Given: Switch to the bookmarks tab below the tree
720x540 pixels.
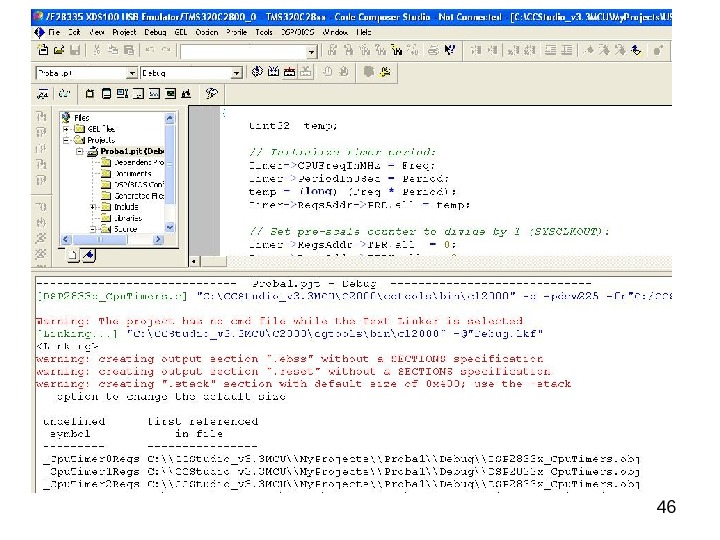Looking at the screenshot, I should pos(89,255).
